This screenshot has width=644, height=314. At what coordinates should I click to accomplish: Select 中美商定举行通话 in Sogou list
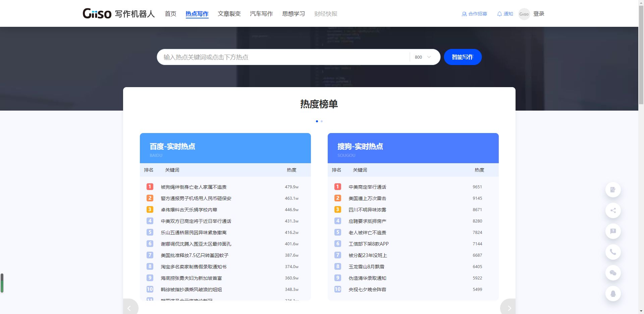[x=367, y=187]
